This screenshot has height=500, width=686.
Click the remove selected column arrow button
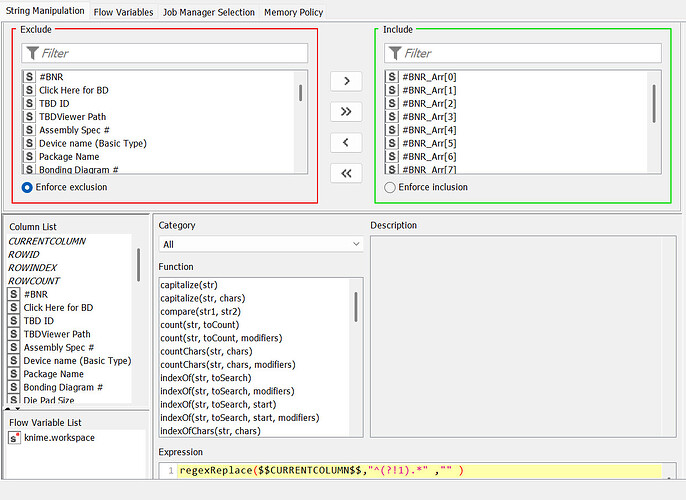(345, 143)
